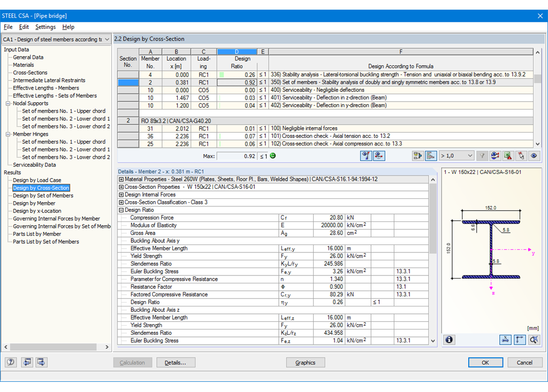Select the cross-section dimensioning icon below the section view
Viewport: 548px width, 392px height.
pos(520,340)
